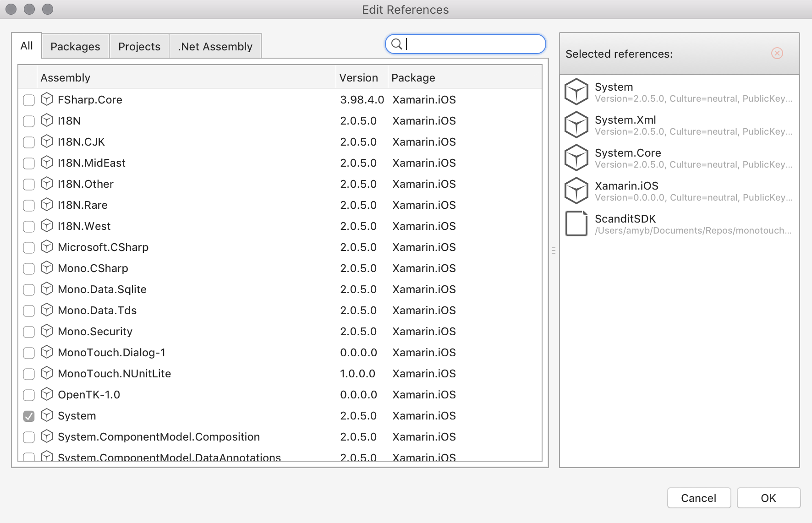812x523 pixels.
Task: Confirm references with the OK button
Action: 768,498
